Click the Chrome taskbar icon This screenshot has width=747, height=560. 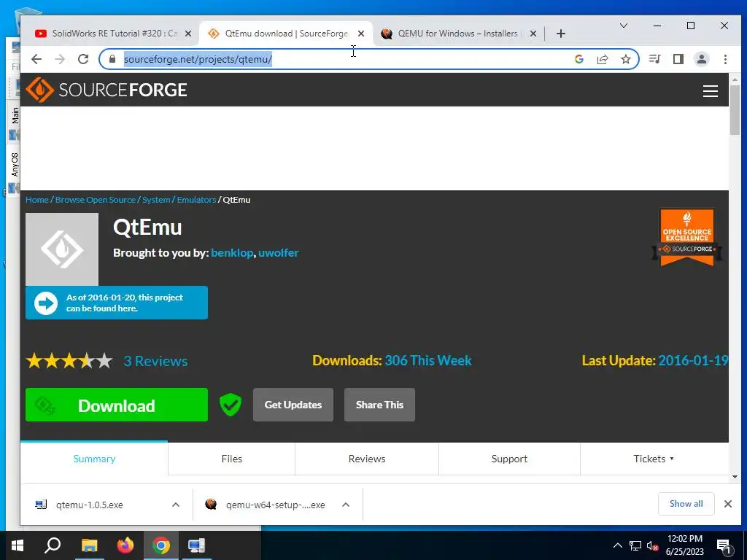[161, 545]
